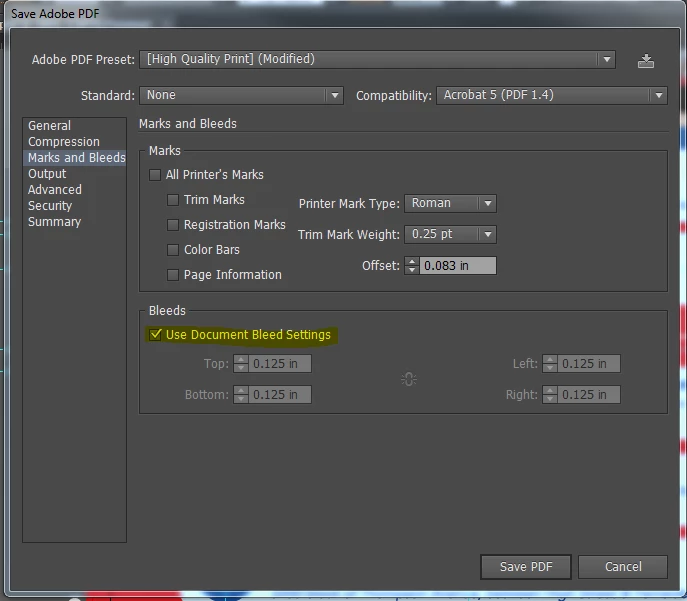Enable All Printer's Marks checkbox

point(155,175)
